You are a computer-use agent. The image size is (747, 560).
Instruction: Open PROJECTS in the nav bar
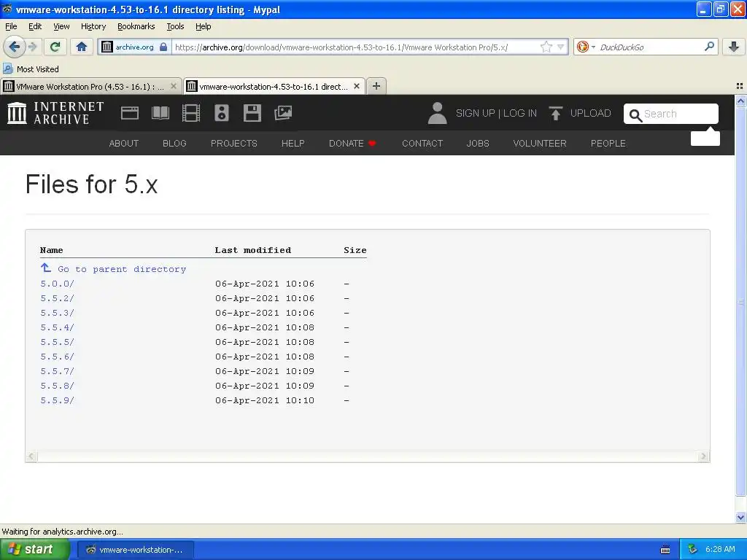[x=234, y=144]
